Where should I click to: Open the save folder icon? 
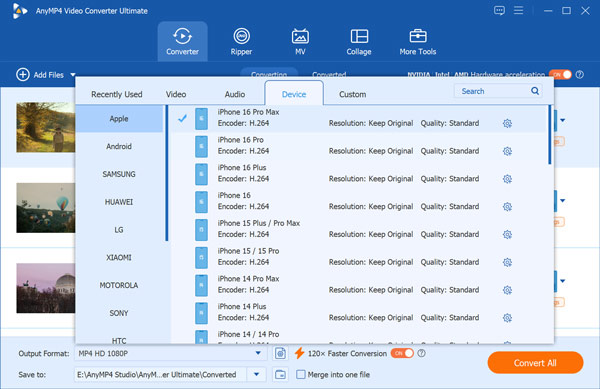[x=280, y=374]
